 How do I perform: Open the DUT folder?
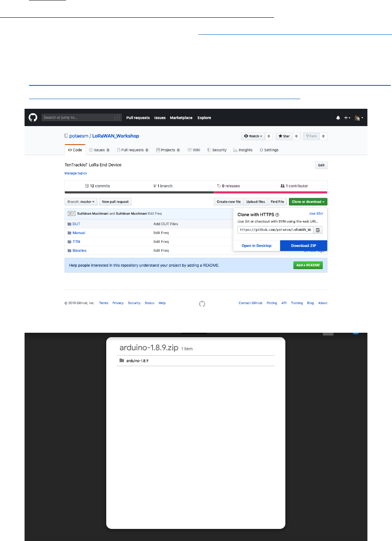pos(76,224)
